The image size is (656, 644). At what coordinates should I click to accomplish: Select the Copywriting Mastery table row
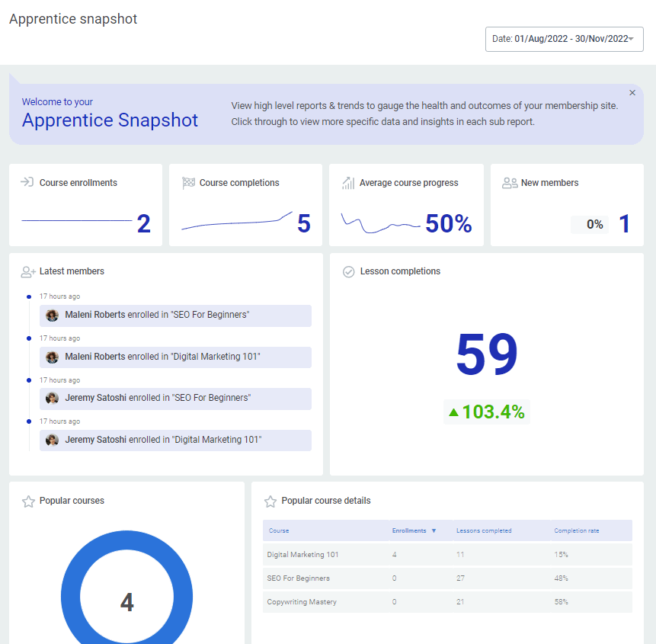point(447,602)
